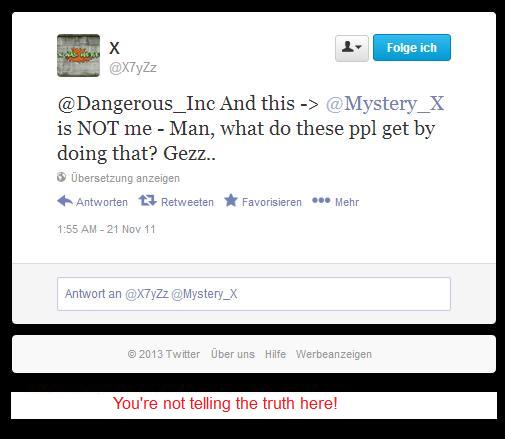
Task: Click the retweet arrows icon
Action: [147, 201]
